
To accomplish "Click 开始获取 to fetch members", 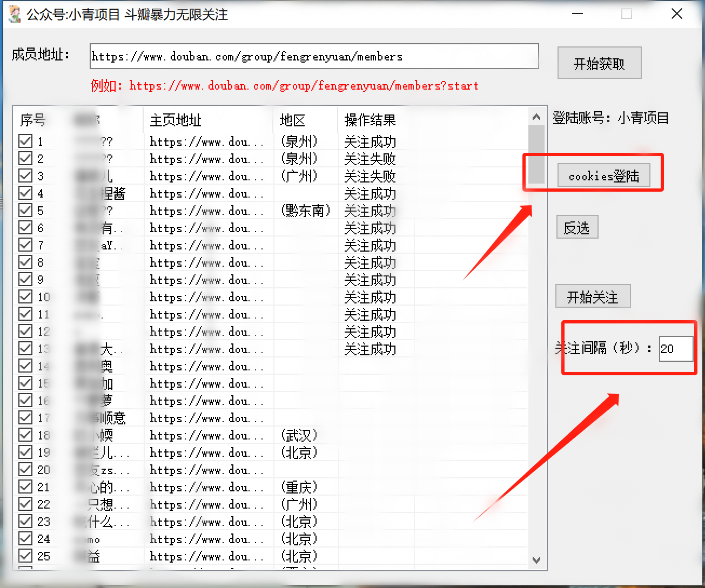I will [x=599, y=63].
